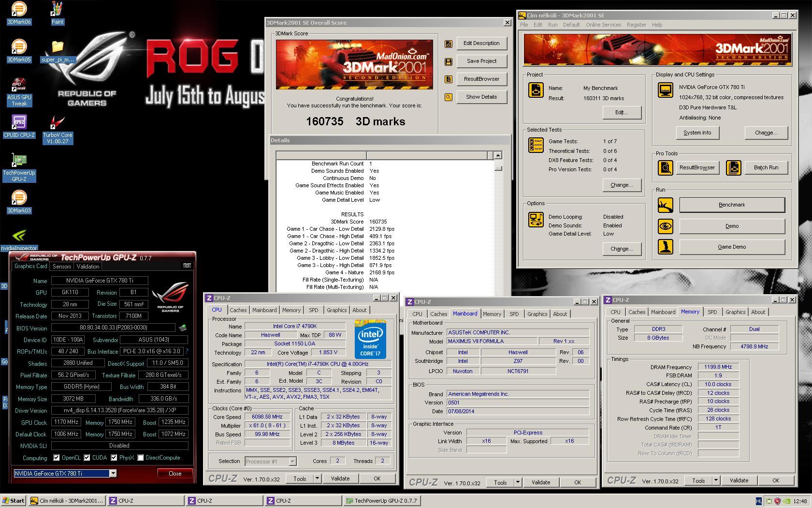Image resolution: width=812 pixels, height=508 pixels.
Task: Click the Project icon in 3DMark2001 SE
Action: [536, 90]
